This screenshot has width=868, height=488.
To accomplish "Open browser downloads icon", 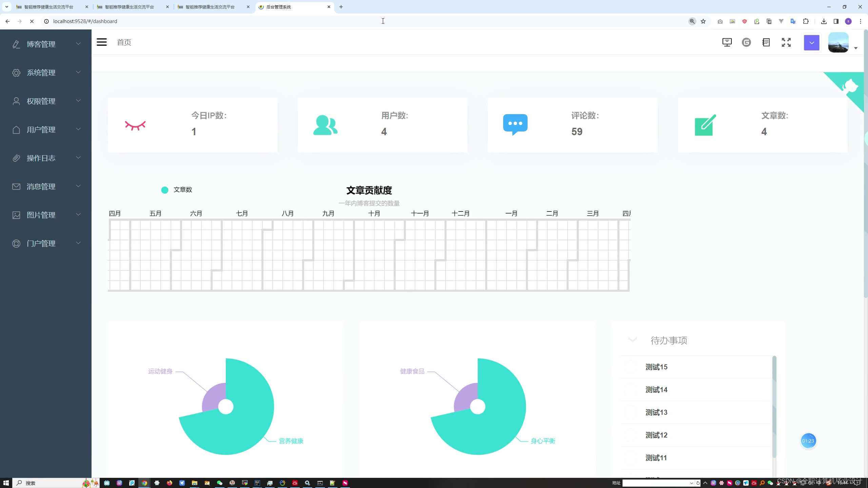I will (824, 21).
